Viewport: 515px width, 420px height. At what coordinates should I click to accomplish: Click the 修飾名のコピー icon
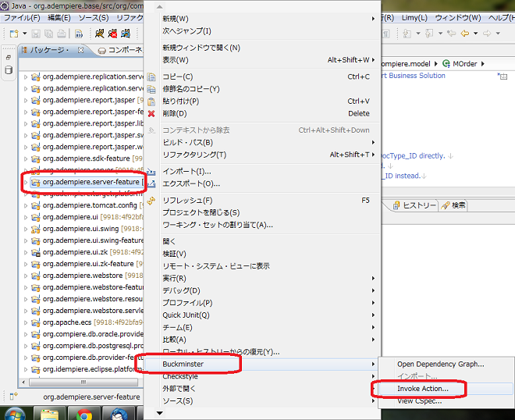click(x=151, y=90)
